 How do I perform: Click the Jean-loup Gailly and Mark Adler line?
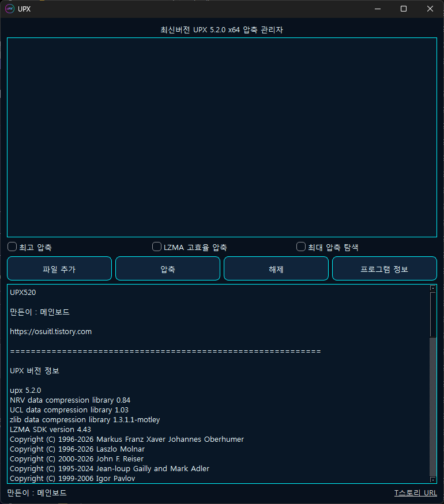110,469
